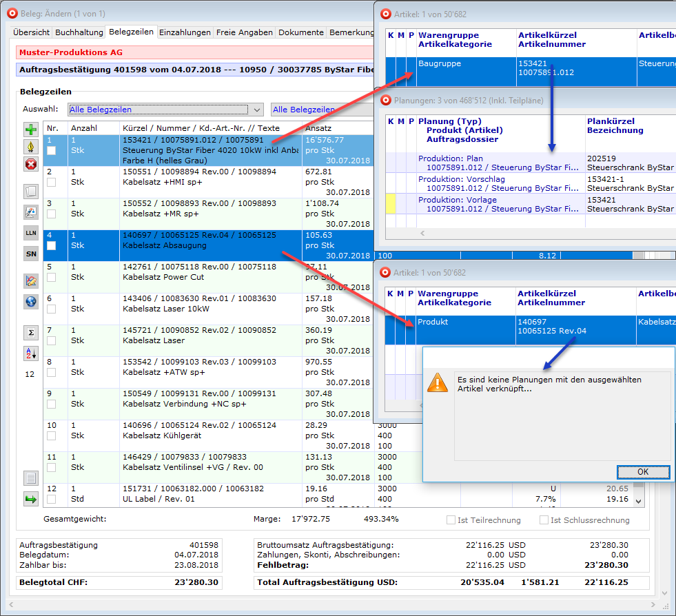Viewport: 676px width, 616px height.
Task: Click the globe icon in left toolbar
Action: [x=31, y=301]
